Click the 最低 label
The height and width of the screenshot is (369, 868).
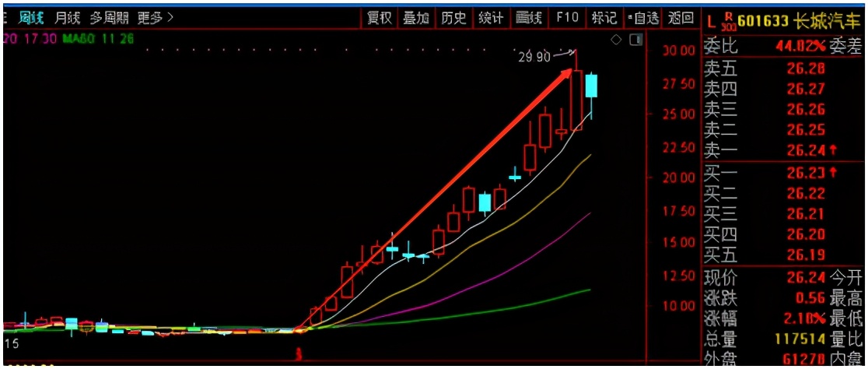point(846,318)
